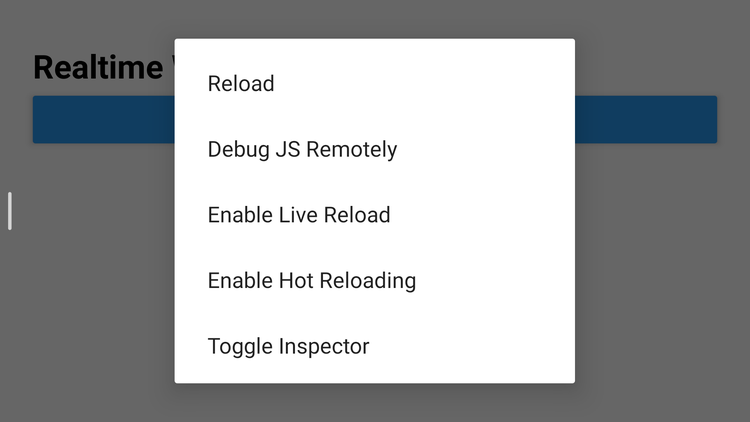Turn on Enable Hot Reloading
750x422 pixels.
(x=375, y=280)
